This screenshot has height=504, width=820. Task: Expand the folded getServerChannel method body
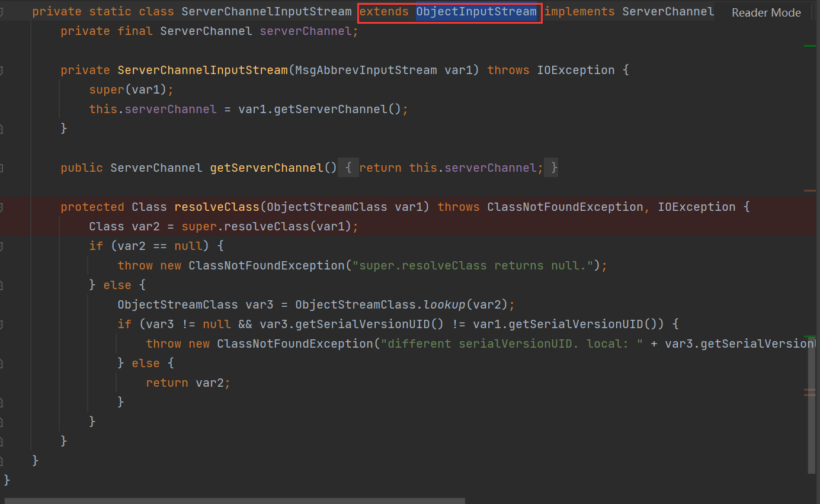[x=1, y=168]
